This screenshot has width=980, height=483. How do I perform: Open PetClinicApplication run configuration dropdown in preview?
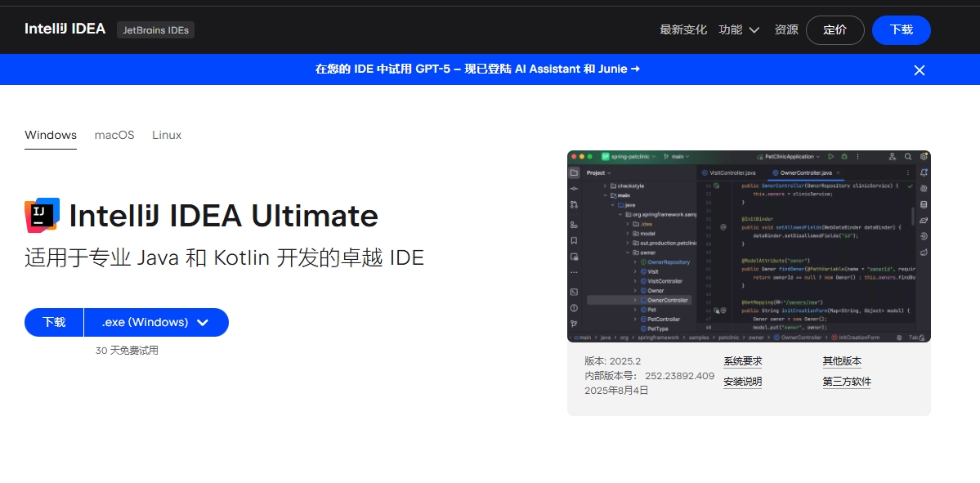pos(788,157)
